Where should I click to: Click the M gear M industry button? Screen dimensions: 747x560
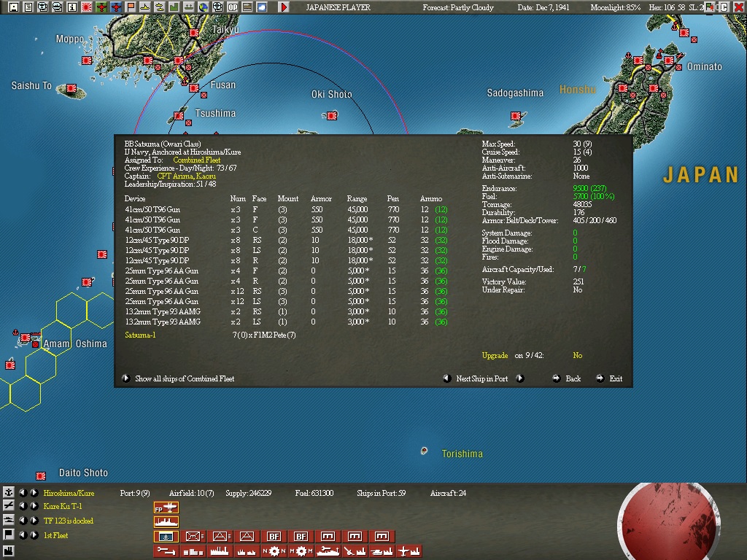click(x=301, y=551)
